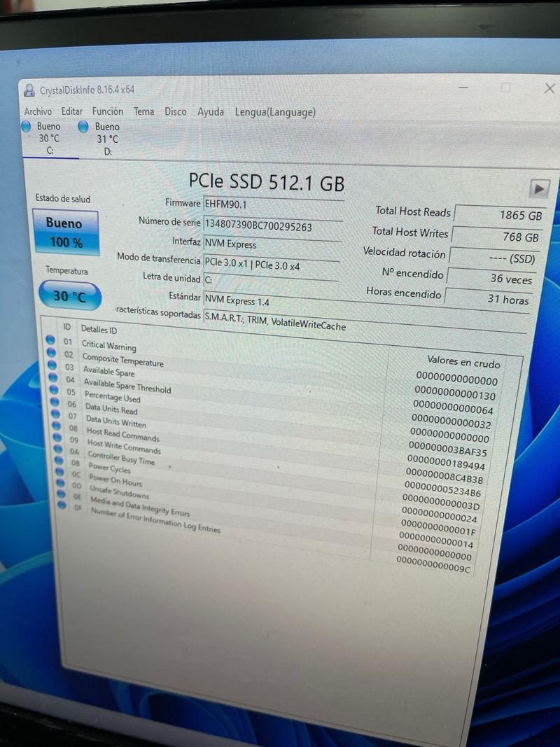Click status icon of Power Cycles row
Viewport: 560px width, 747px height.
(59, 460)
